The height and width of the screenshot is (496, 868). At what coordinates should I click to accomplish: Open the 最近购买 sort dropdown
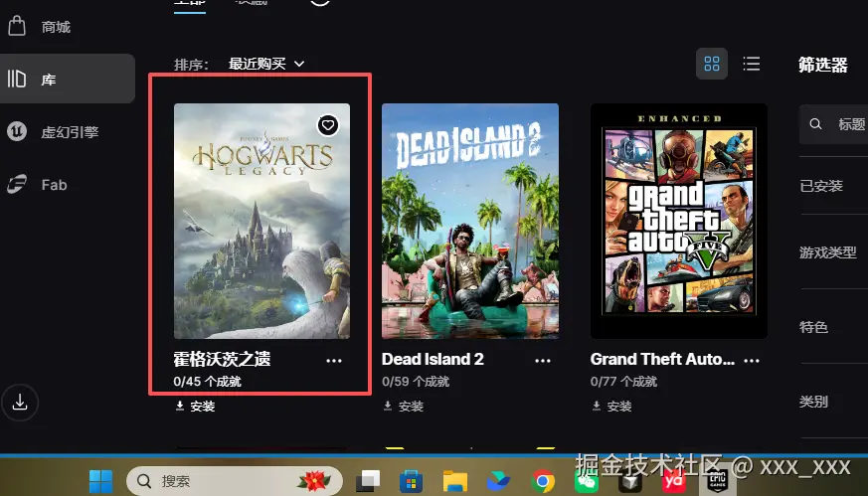point(266,64)
